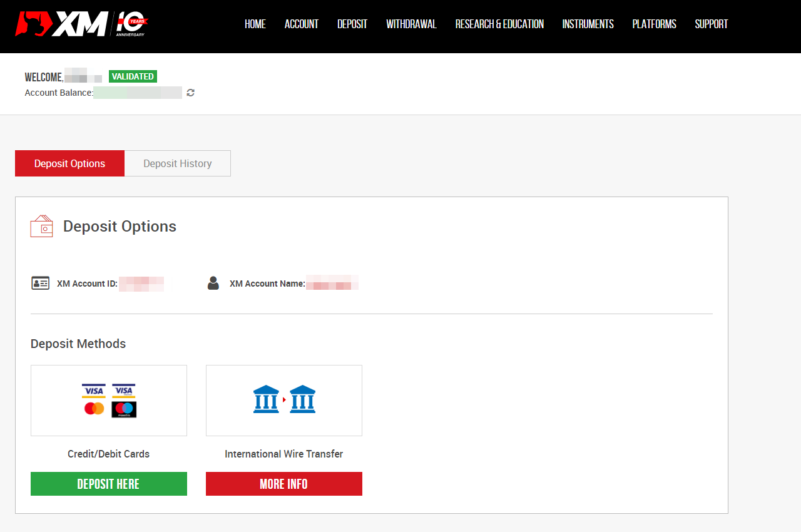The height and width of the screenshot is (532, 801).
Task: Click the WELCOME greeting text
Action: click(44, 78)
